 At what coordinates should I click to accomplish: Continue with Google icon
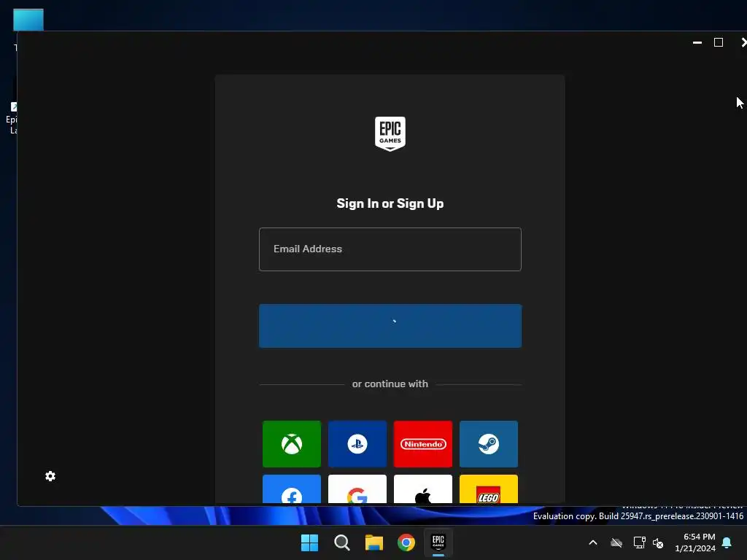pos(357,489)
